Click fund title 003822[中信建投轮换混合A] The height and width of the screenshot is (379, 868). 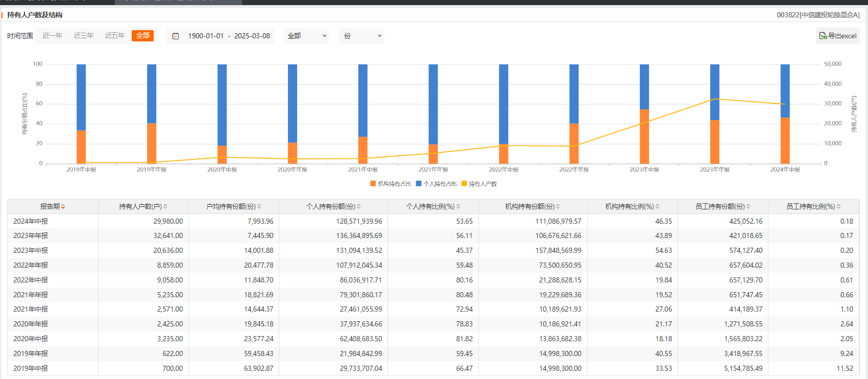point(818,15)
